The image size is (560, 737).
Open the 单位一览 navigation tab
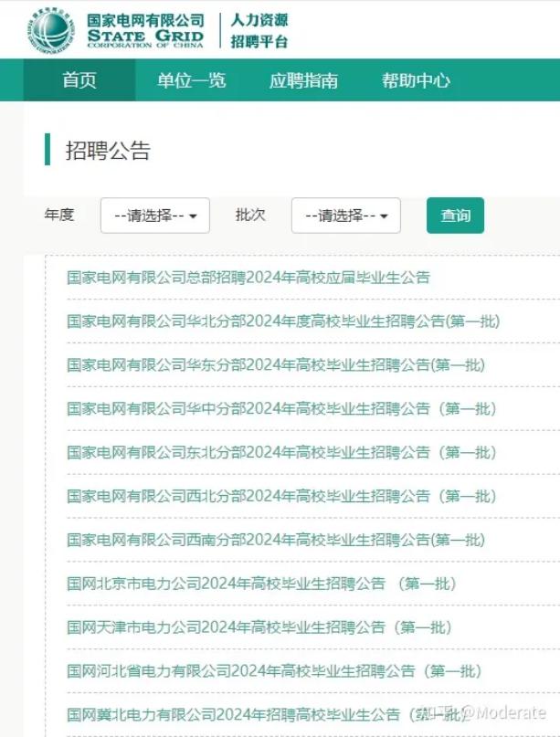[x=191, y=80]
